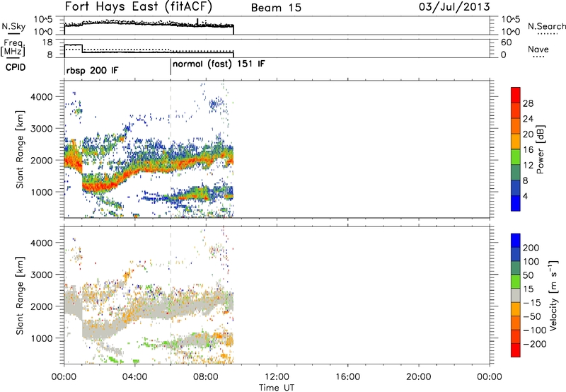Viewport: 566px width, 392px height.
Task: Select the Velocity [m s-1] colorbar title
Action: click(553, 295)
